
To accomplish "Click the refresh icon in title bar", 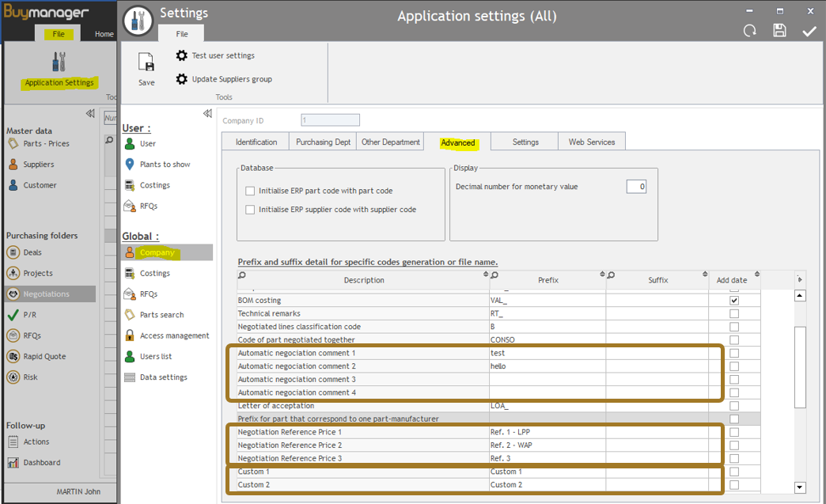I will 749,31.
